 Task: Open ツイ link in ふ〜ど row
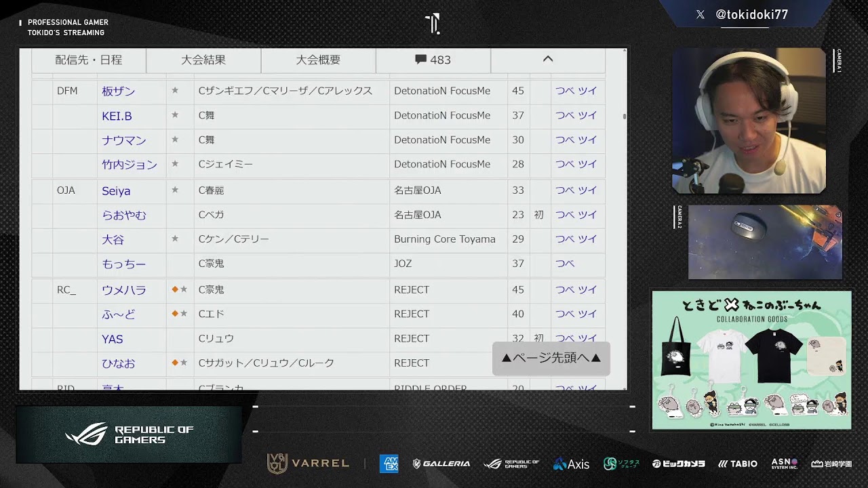(587, 314)
